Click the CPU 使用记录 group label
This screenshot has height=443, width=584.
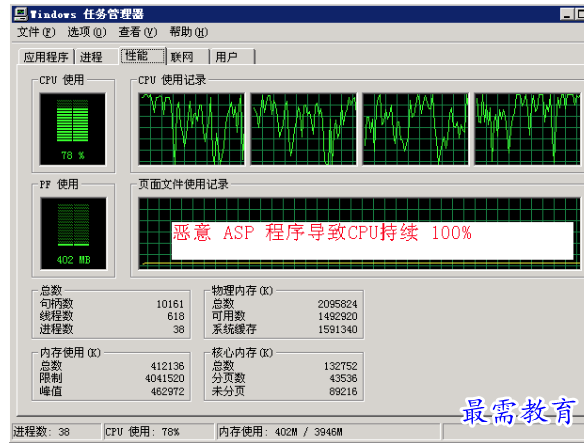tap(172, 80)
